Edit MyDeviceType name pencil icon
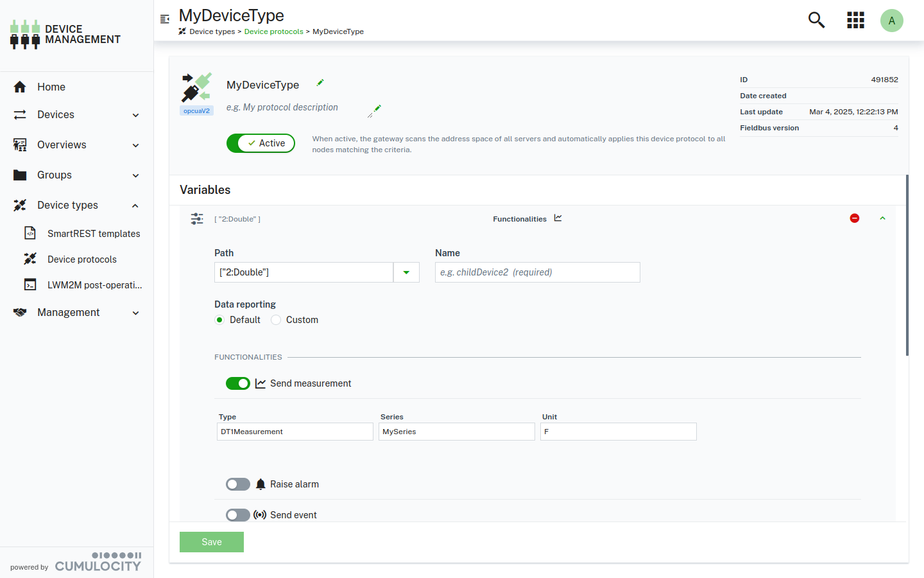This screenshot has height=578, width=924. pos(320,83)
